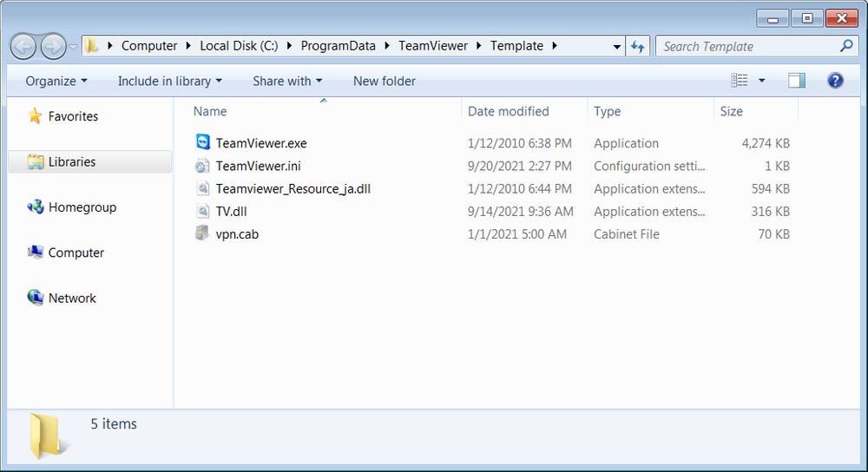This screenshot has height=472, width=868.
Task: Expand breadcrumb arrow after ProgramData
Action: (387, 46)
